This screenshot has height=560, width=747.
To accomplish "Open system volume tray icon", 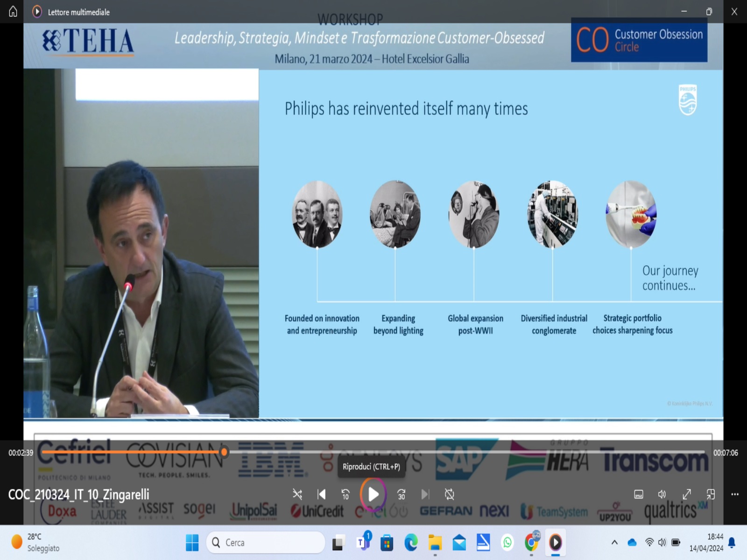I will click(662, 542).
